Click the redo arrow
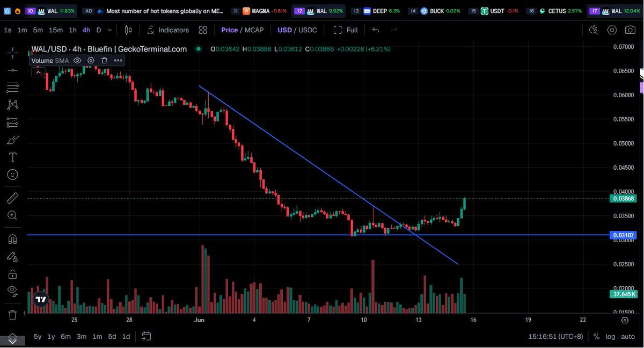Viewport: 644px width, 348px height. pyautogui.click(x=394, y=30)
